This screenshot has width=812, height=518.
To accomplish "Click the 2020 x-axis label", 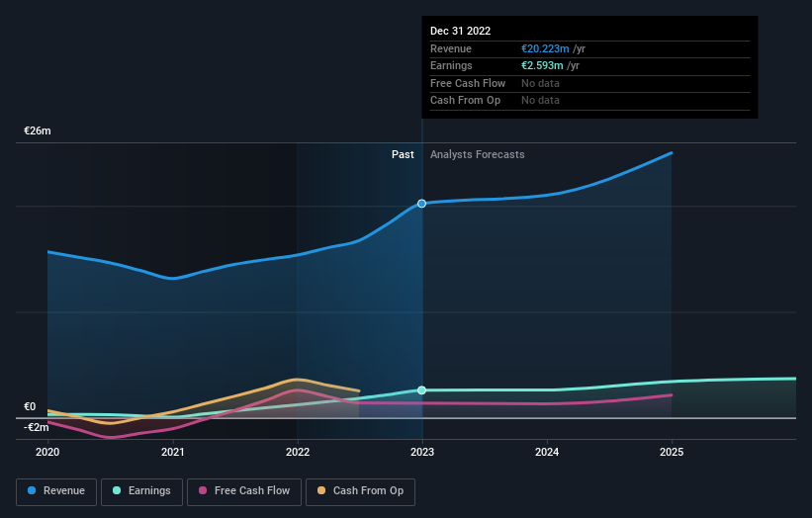I will point(47,453).
